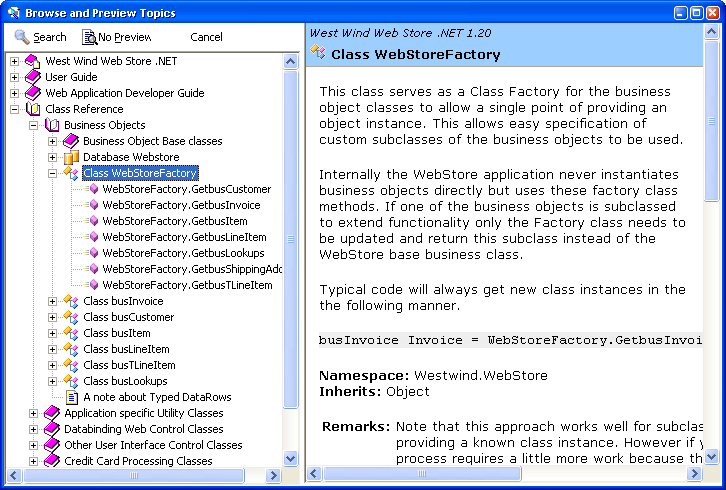Click preview pane scroll down arrow

point(711,457)
